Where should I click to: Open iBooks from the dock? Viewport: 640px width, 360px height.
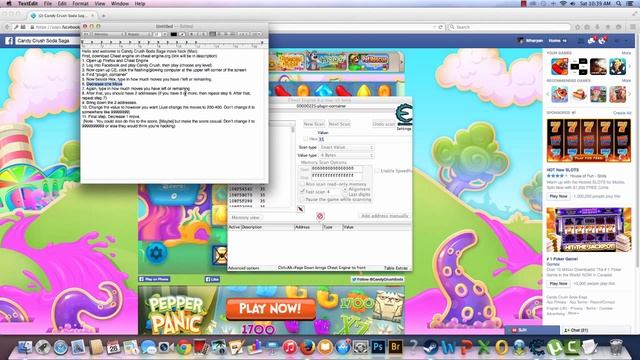click(x=325, y=347)
